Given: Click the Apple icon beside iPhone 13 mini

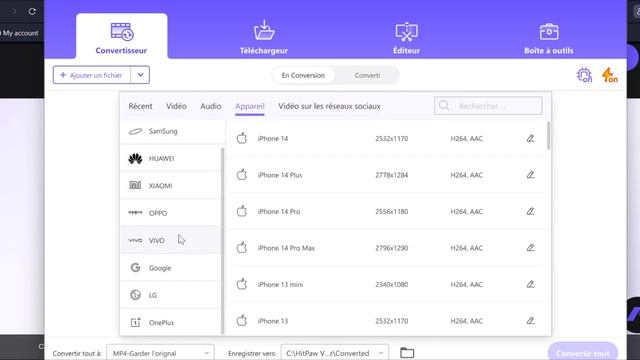Looking at the screenshot, I should click(242, 284).
